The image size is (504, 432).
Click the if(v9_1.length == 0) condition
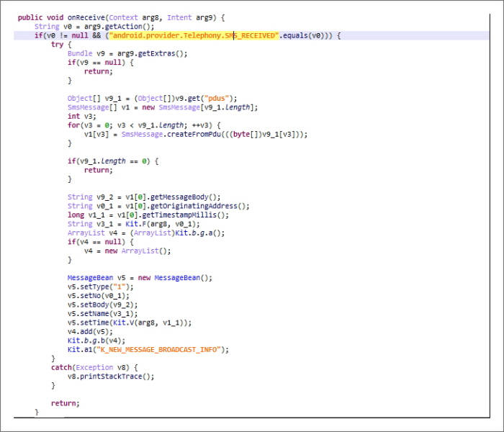click(113, 161)
